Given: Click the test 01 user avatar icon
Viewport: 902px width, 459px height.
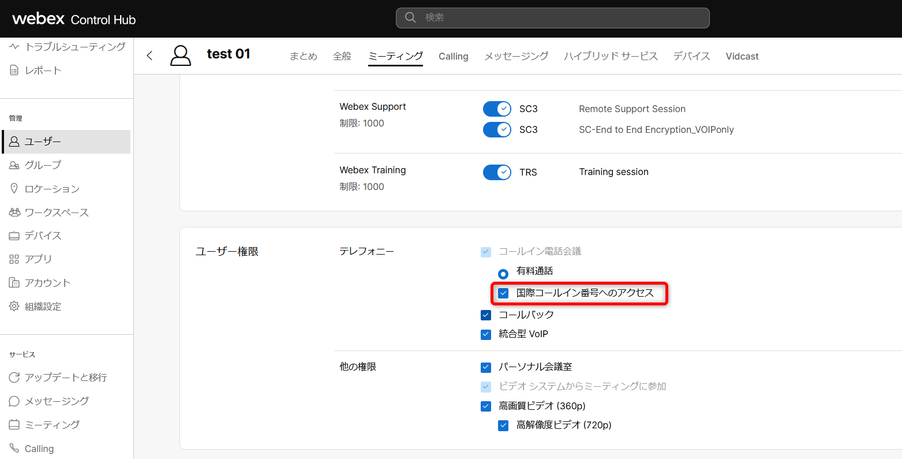Looking at the screenshot, I should (181, 55).
